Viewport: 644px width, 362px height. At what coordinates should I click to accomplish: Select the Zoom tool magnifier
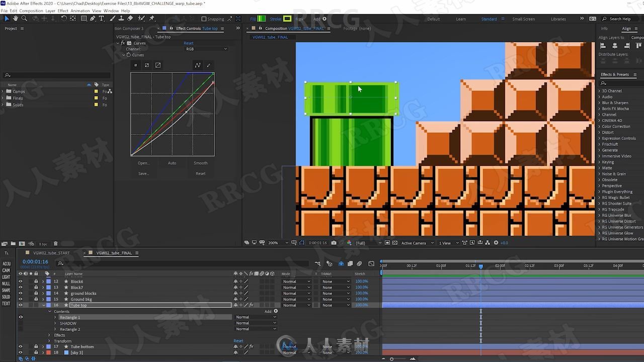[24, 19]
